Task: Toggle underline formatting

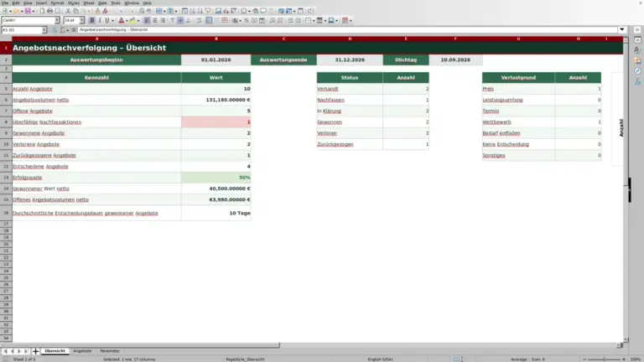Action: tap(107, 20)
